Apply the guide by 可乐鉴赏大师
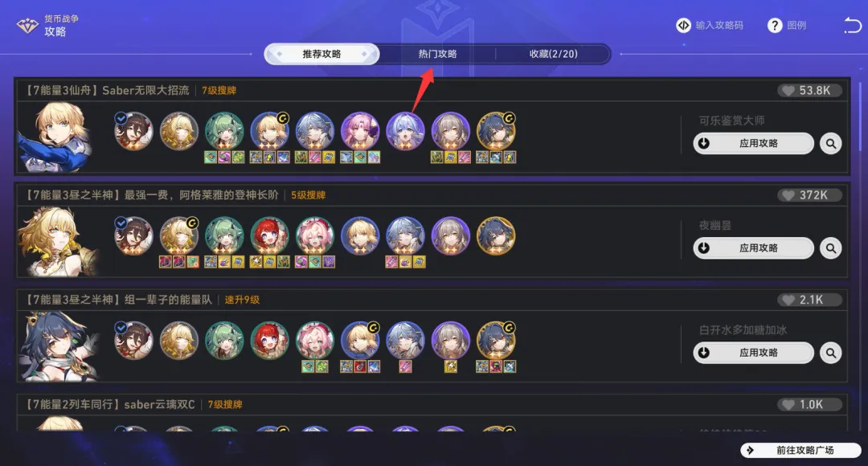This screenshot has width=868, height=466. (x=753, y=143)
